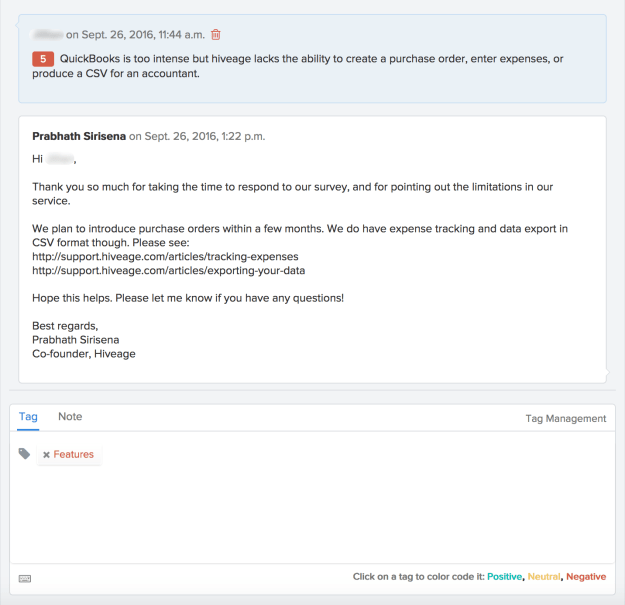Click the tag icon beside Features
The height and width of the screenshot is (605, 625).
click(25, 454)
